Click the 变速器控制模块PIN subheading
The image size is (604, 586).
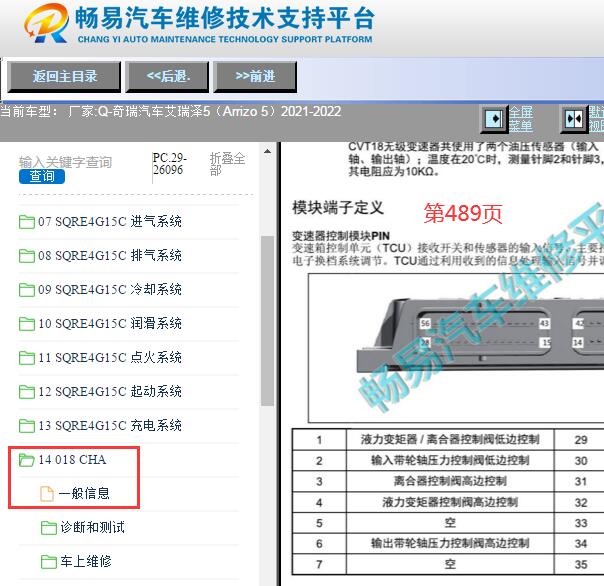pos(341,235)
